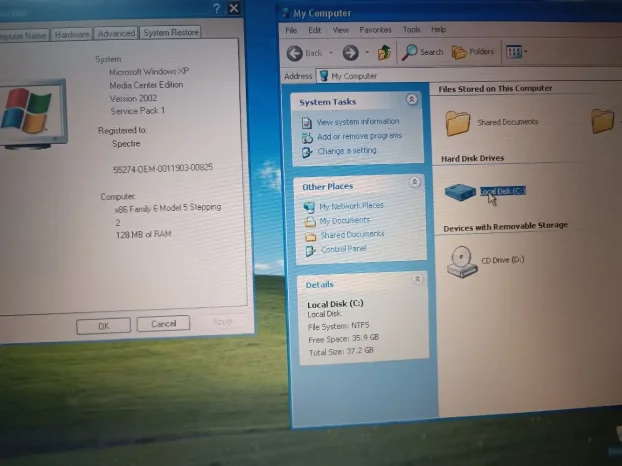Open Shared Documents link in Other Places
622x466 pixels.
click(352, 234)
